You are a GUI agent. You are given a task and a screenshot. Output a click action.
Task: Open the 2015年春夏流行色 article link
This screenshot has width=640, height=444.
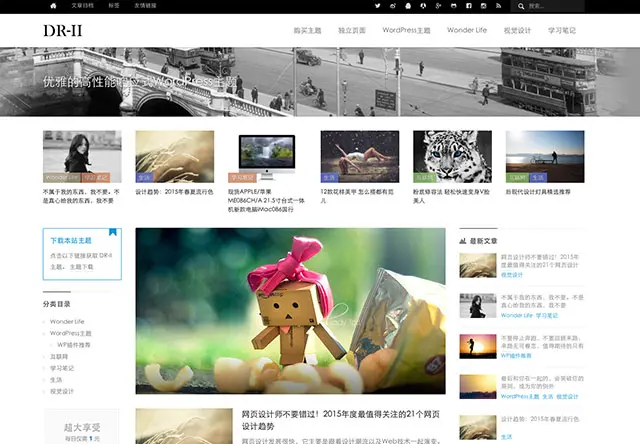pyautogui.click(x=174, y=192)
